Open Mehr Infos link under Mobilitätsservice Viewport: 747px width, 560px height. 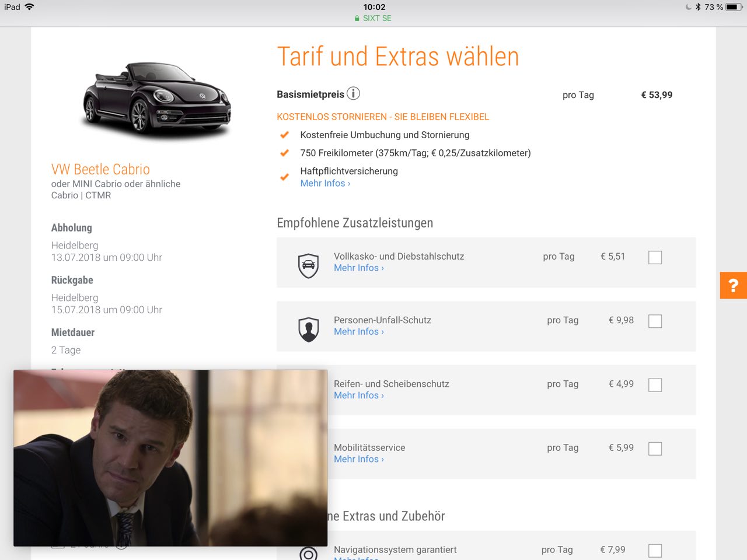[x=358, y=459]
